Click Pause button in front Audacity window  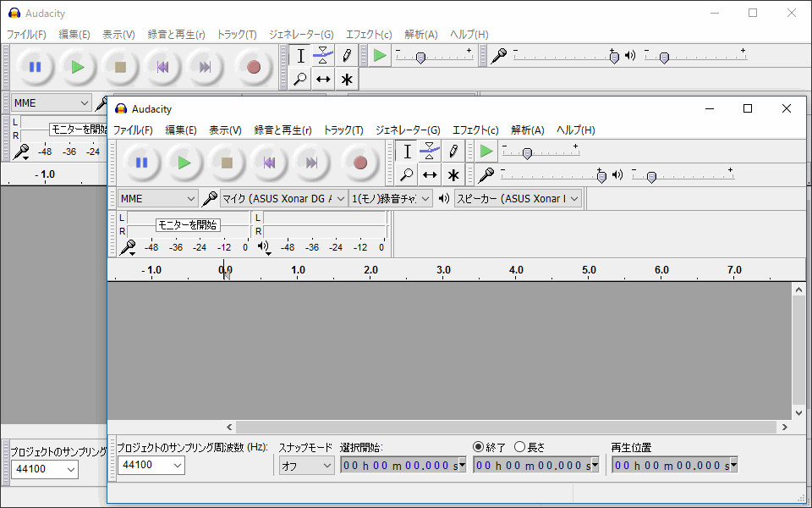(x=141, y=163)
